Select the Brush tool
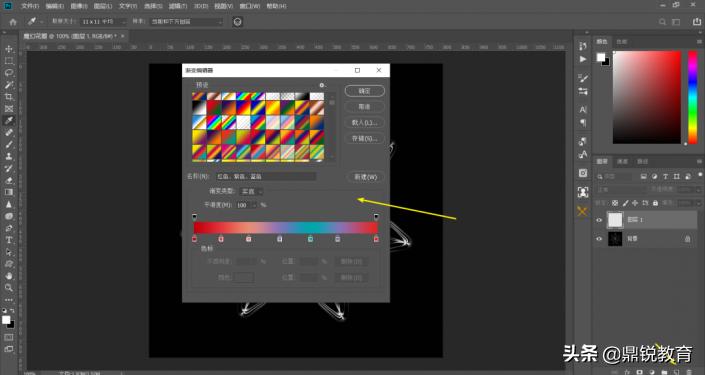 click(9, 144)
